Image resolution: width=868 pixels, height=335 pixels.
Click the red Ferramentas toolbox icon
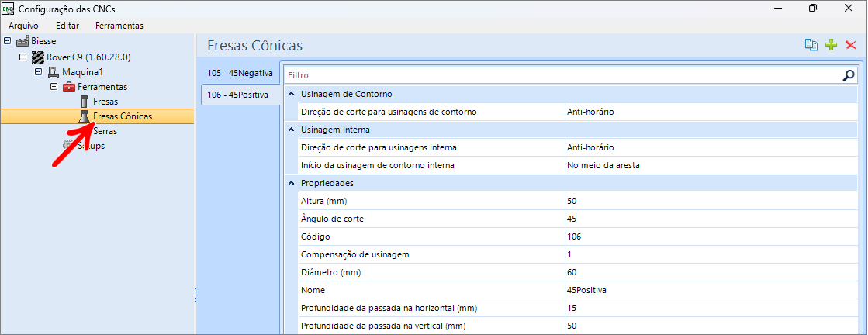(x=68, y=87)
